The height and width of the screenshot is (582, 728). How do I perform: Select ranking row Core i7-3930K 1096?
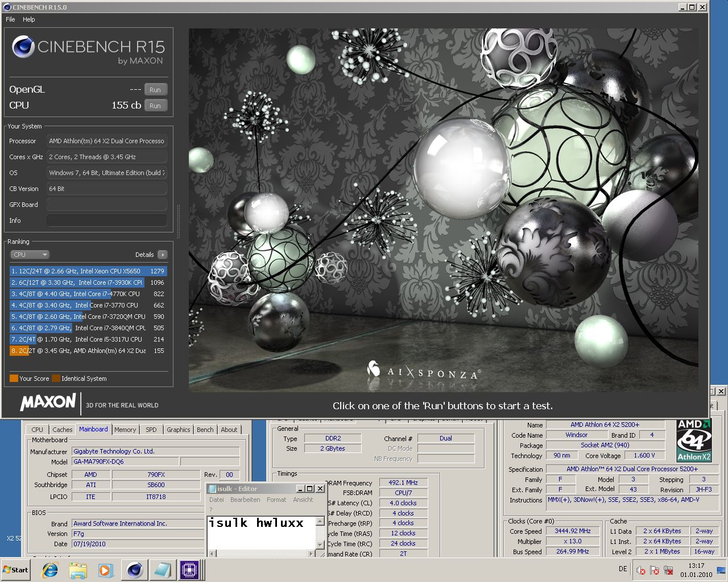coord(88,282)
